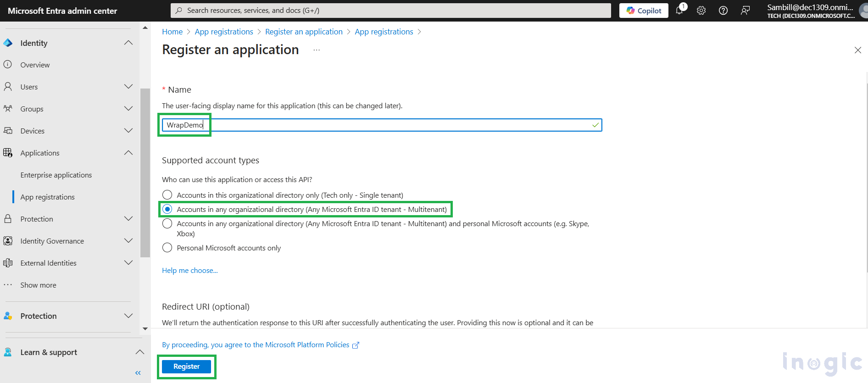Close the Register an application pane
868x383 pixels.
858,50
